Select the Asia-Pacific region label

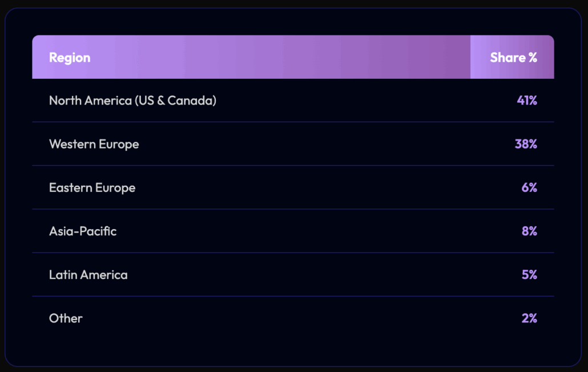click(x=83, y=231)
